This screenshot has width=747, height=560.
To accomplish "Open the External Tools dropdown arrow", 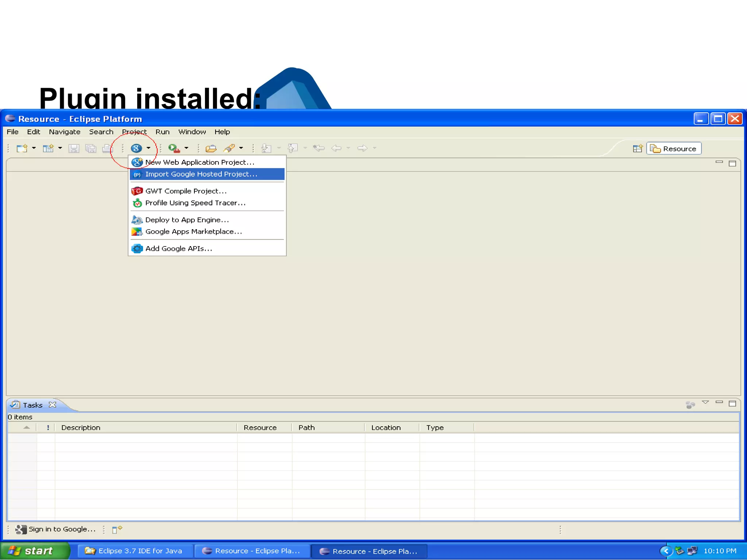I will click(x=186, y=148).
